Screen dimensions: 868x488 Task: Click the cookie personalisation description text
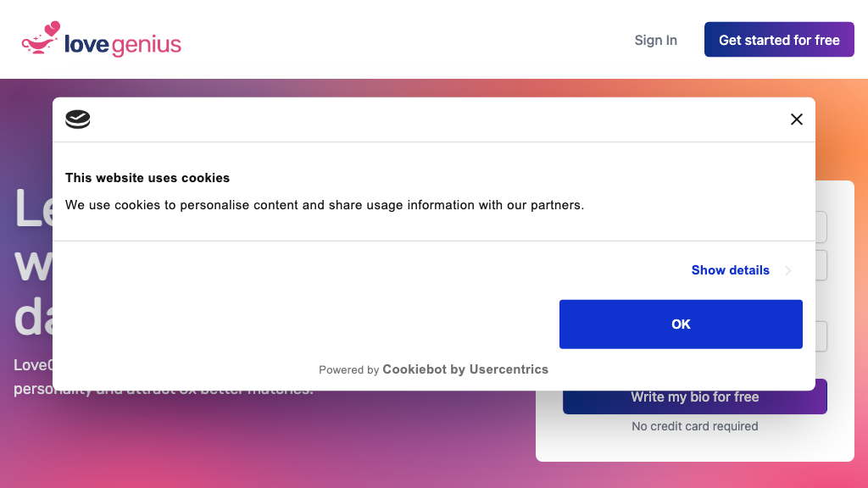(x=325, y=205)
